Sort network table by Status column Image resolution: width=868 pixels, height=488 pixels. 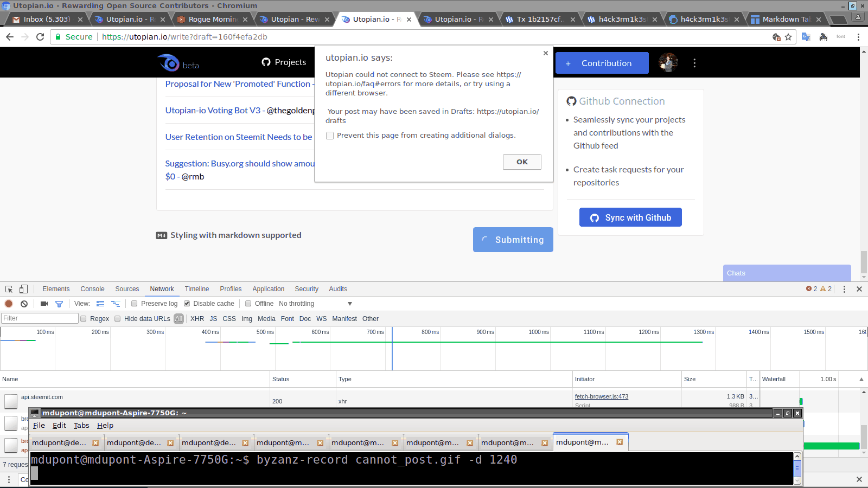[x=303, y=379]
